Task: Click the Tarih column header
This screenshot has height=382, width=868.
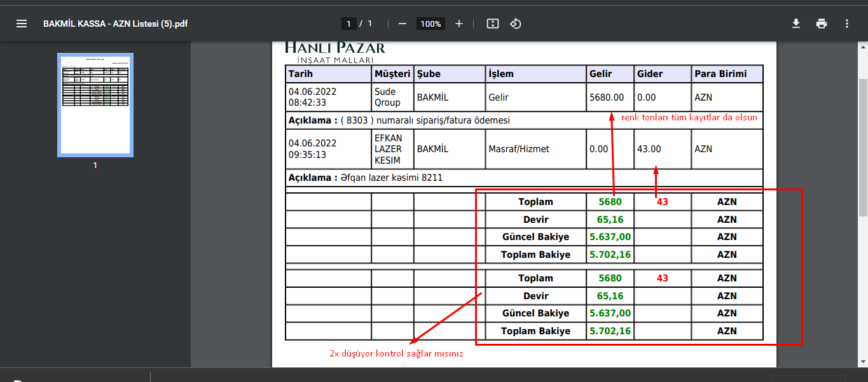Action: (301, 74)
